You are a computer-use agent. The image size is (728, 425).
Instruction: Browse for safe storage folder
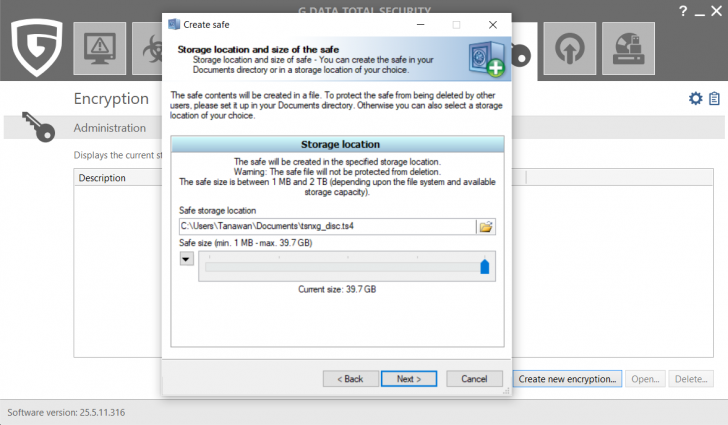click(x=486, y=227)
